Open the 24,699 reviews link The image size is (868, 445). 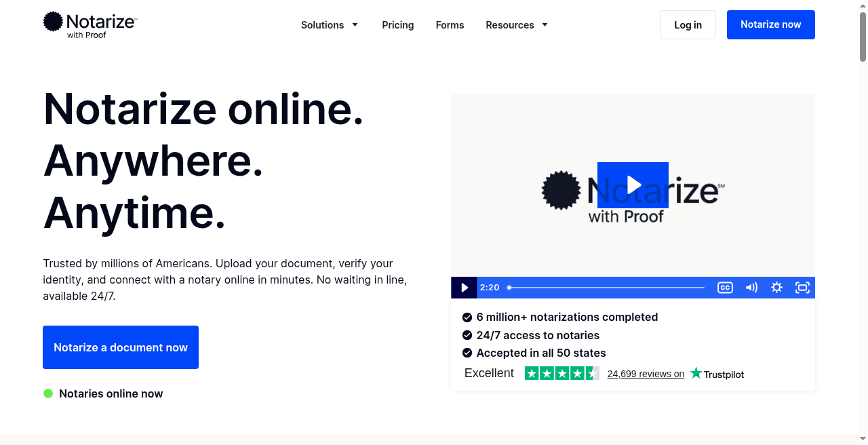click(x=646, y=374)
